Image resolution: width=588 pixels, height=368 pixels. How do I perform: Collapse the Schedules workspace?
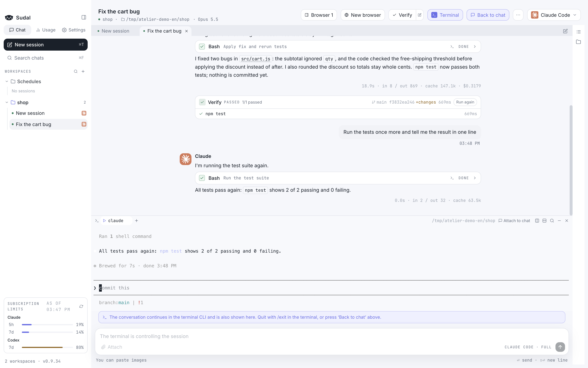[7, 81]
